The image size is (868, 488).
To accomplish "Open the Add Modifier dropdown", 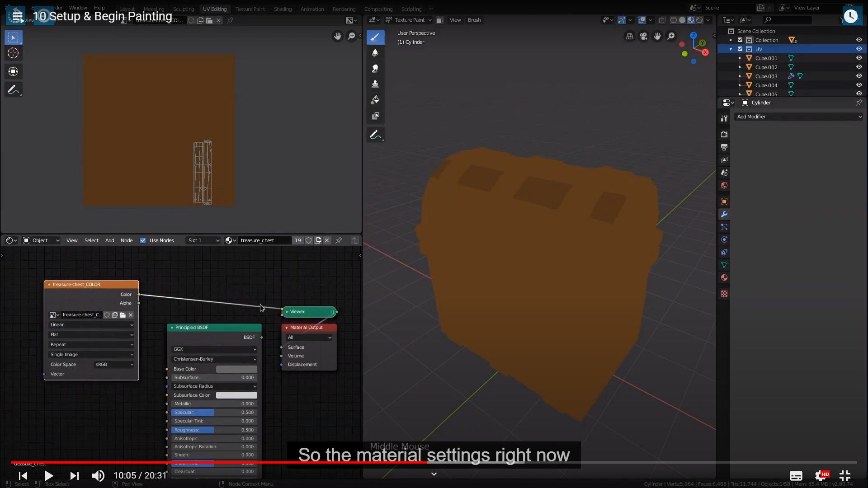I will click(x=799, y=117).
